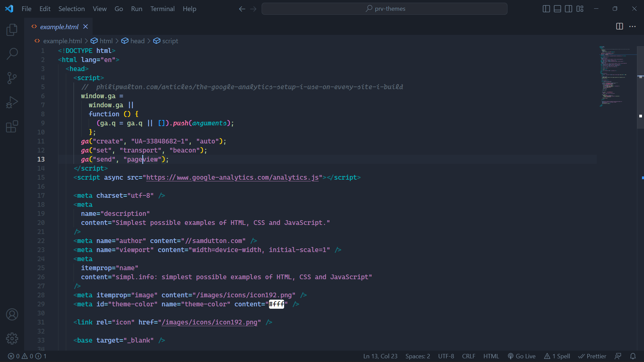Open the Search view icon
The width and height of the screenshot is (644, 362).
pos(12,54)
